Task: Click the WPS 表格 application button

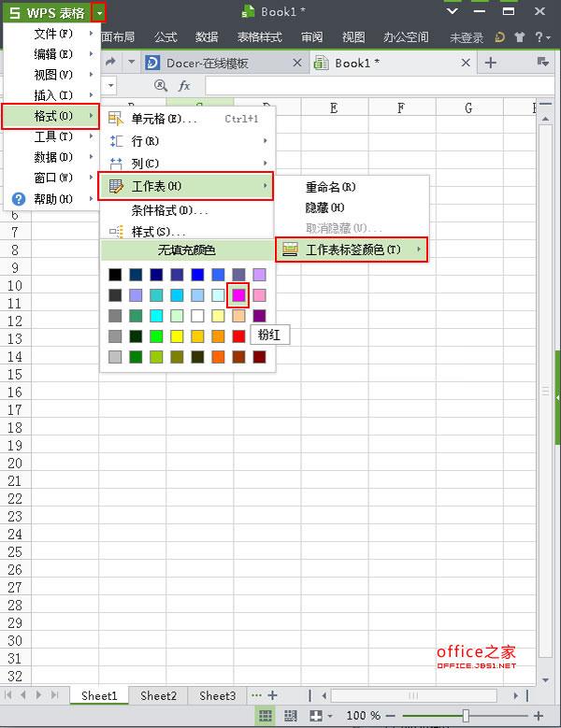Action: click(47, 12)
